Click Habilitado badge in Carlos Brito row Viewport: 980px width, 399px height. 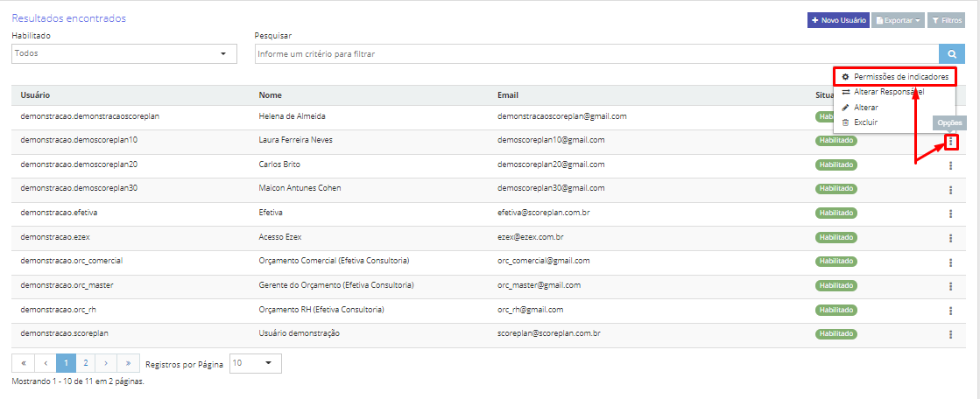coord(835,164)
